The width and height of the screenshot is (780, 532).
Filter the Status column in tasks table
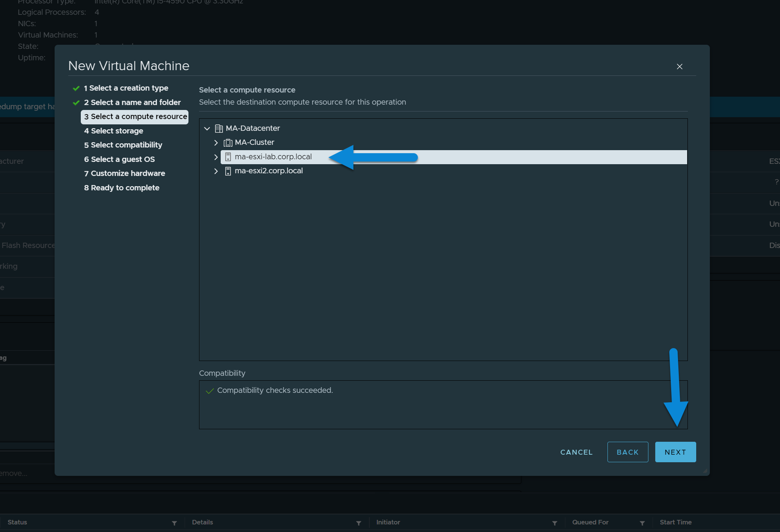click(x=174, y=523)
